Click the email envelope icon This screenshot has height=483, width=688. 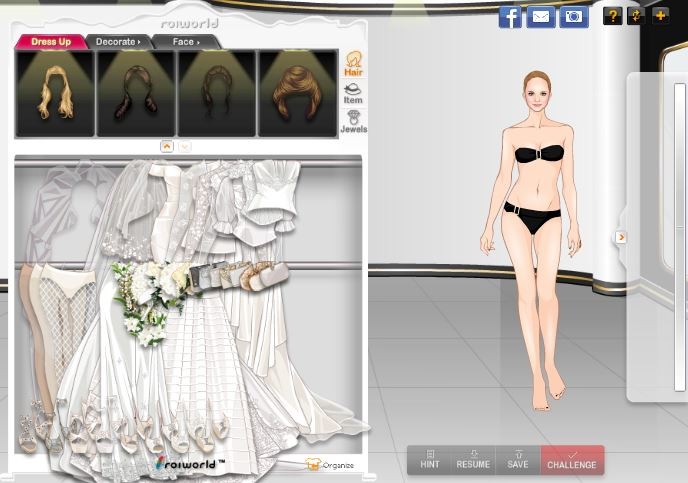541,16
